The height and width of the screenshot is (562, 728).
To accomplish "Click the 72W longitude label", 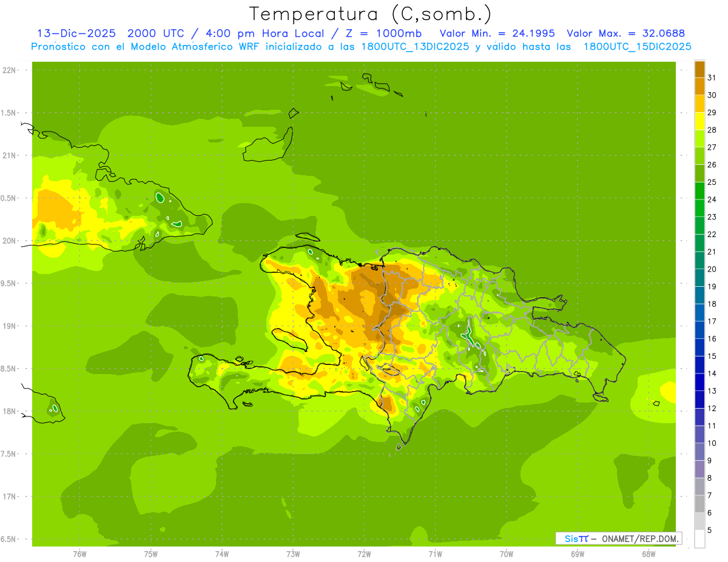I will click(364, 554).
